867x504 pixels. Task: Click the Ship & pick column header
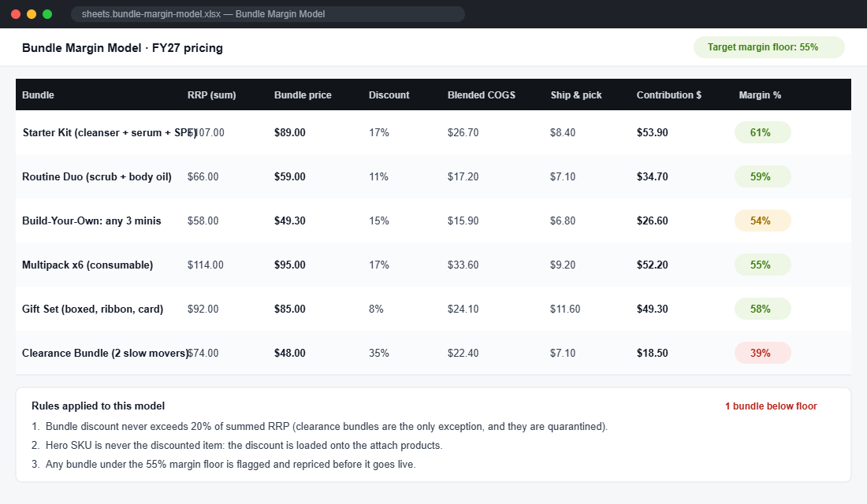[576, 95]
